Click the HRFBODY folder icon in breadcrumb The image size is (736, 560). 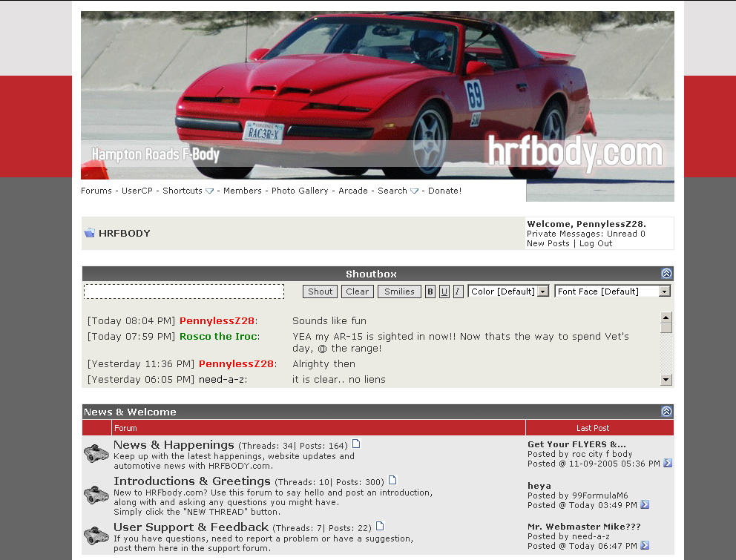pos(90,233)
